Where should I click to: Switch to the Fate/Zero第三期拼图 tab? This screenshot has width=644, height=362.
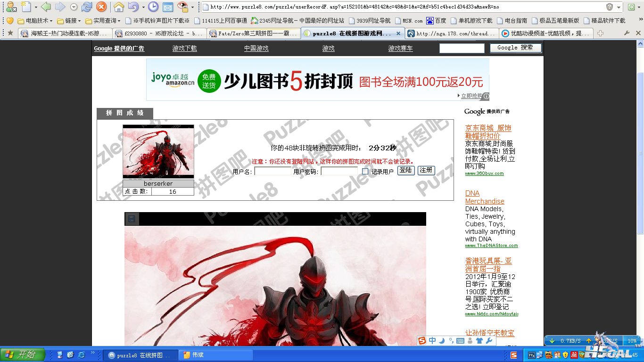[x=254, y=33]
